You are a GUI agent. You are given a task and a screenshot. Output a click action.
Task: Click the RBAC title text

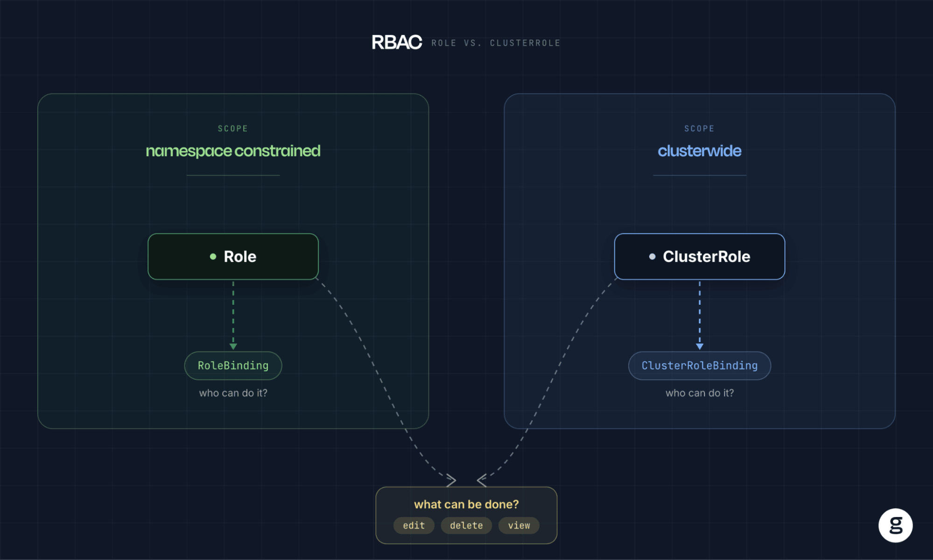tap(397, 42)
